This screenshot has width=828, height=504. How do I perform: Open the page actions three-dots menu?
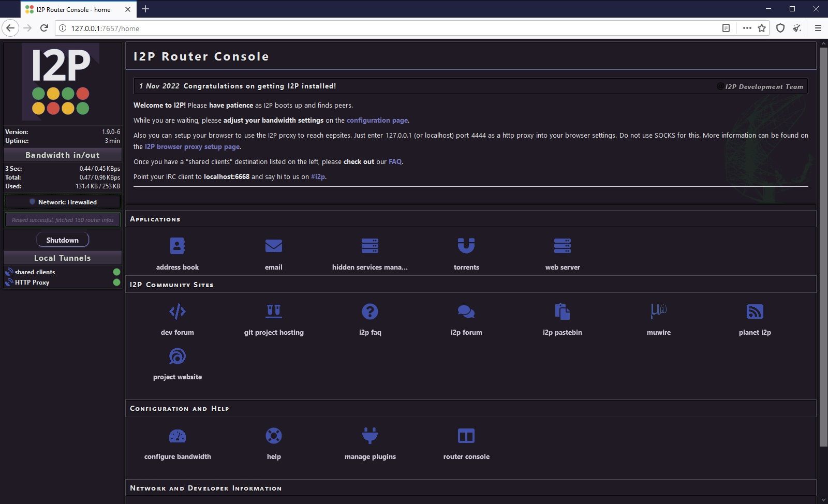(747, 28)
